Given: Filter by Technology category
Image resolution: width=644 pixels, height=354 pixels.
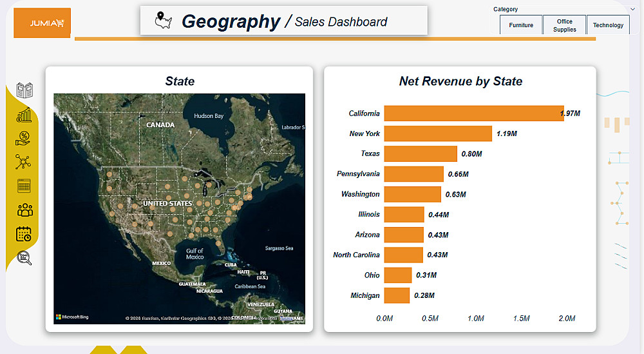Looking at the screenshot, I should click(608, 25).
